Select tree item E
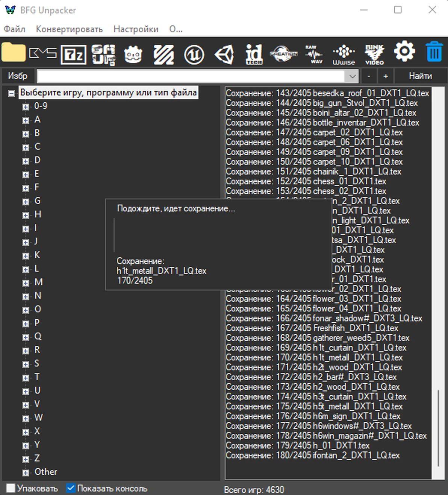 tap(37, 174)
